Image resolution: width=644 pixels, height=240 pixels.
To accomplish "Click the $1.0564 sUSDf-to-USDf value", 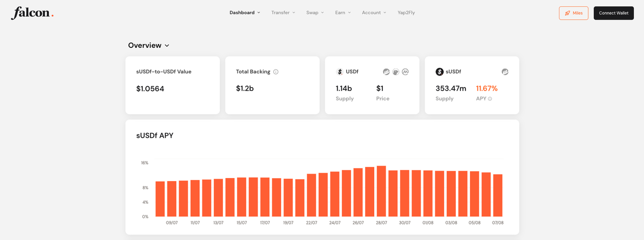I will 150,89.
